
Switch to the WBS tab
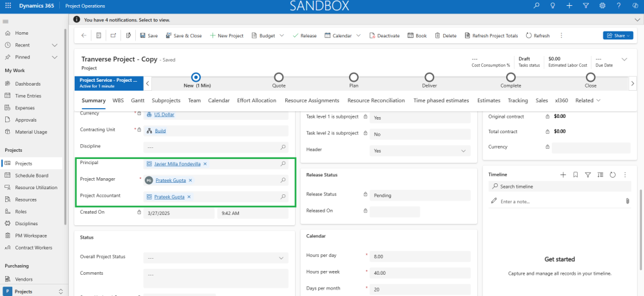pyautogui.click(x=118, y=100)
